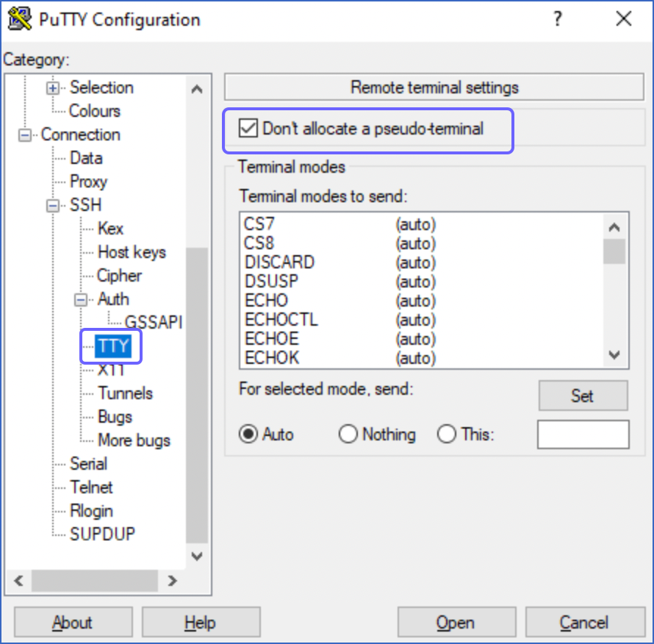
Task: Click the PuTTY application icon in titlebar
Action: [x=19, y=18]
